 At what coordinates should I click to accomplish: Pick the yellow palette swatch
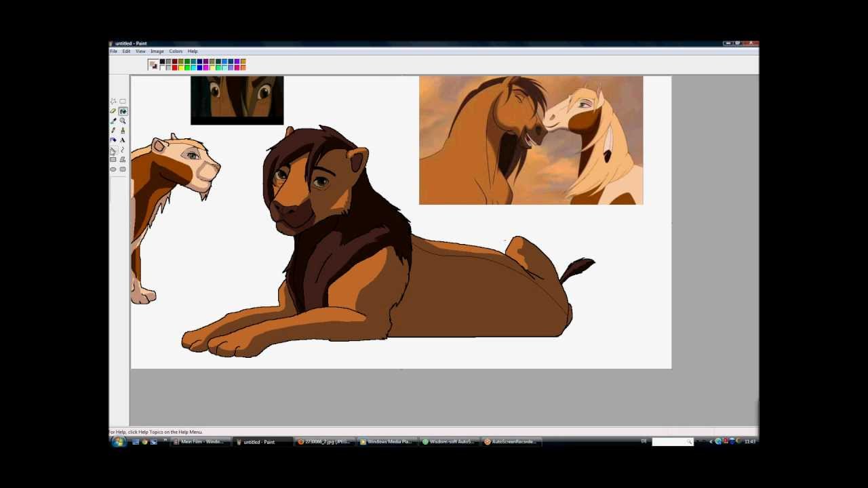click(181, 68)
